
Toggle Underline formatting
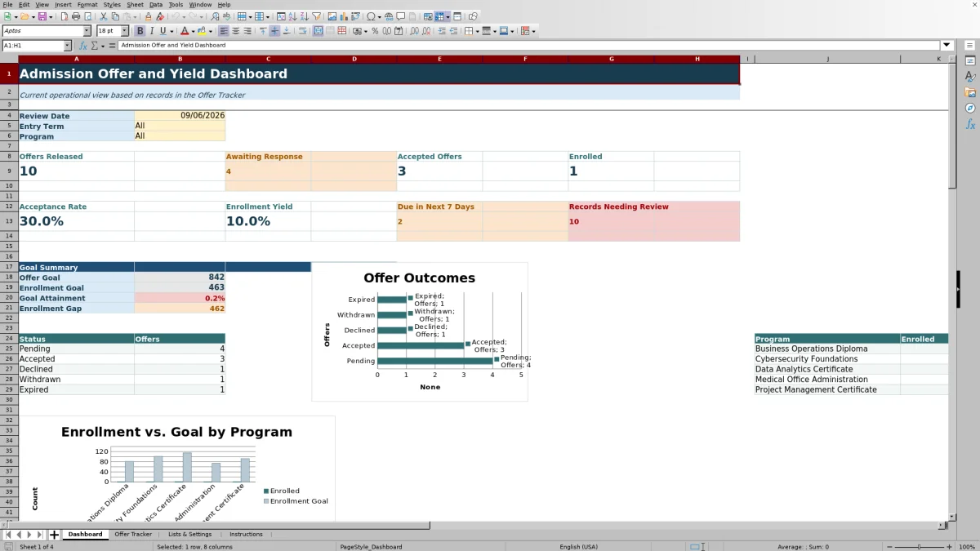[163, 31]
